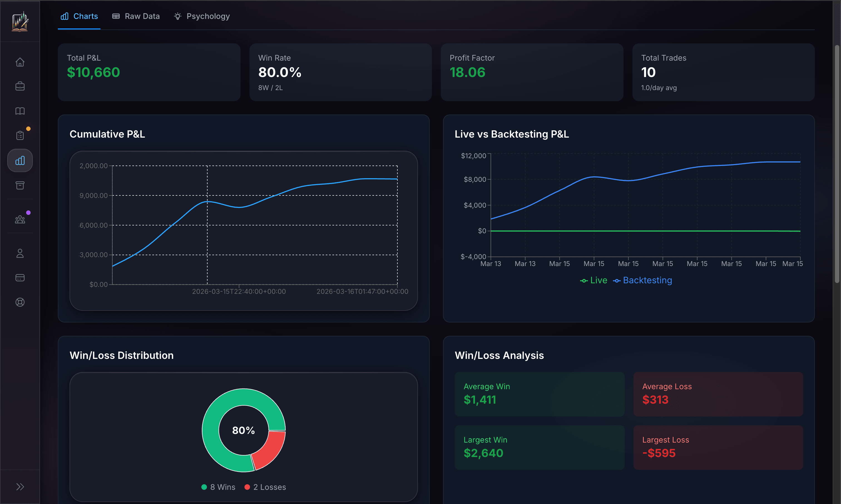Open the archive box icon in sidebar
The height and width of the screenshot is (504, 841).
coord(20,185)
